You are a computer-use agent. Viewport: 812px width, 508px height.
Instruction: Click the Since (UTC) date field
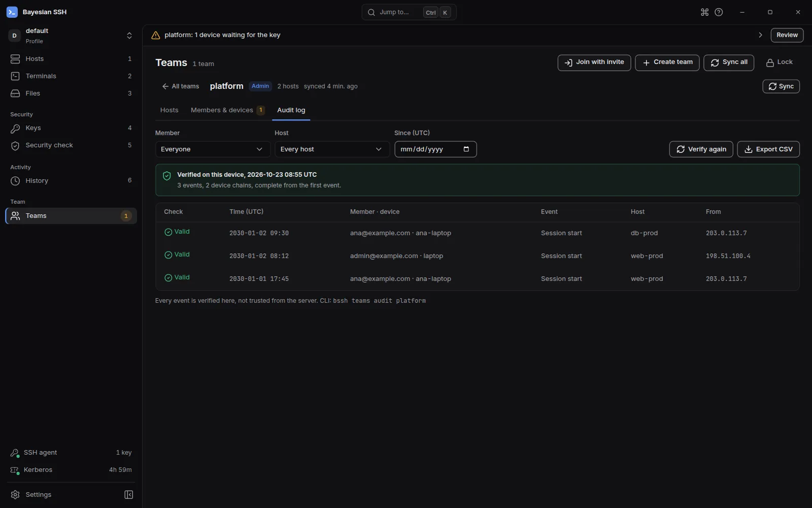pos(435,149)
